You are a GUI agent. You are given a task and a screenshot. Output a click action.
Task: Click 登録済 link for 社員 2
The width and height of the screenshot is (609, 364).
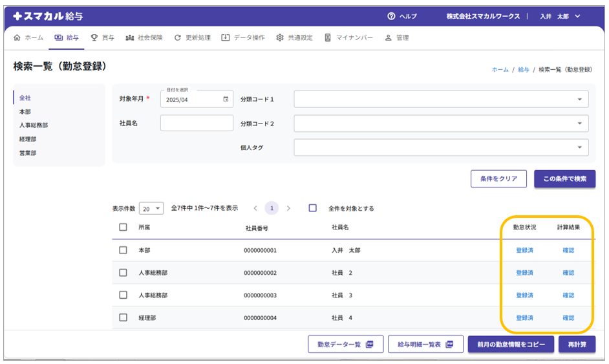[524, 273]
